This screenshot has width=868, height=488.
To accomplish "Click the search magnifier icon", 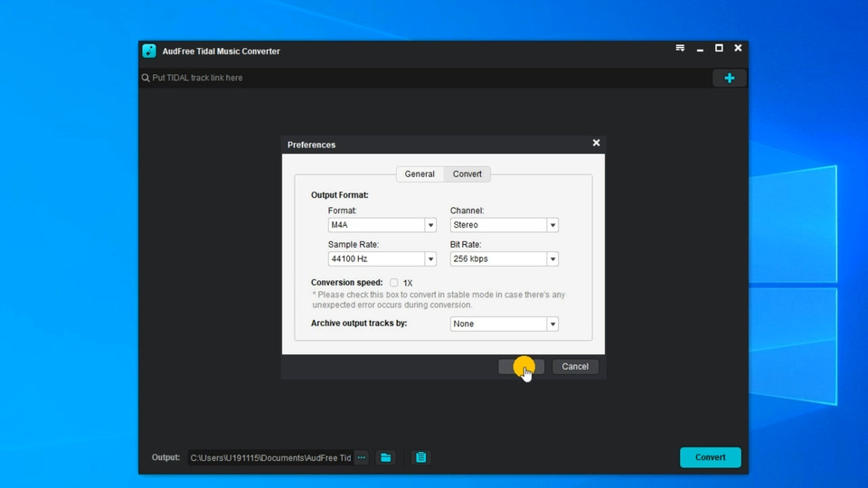I will [146, 78].
